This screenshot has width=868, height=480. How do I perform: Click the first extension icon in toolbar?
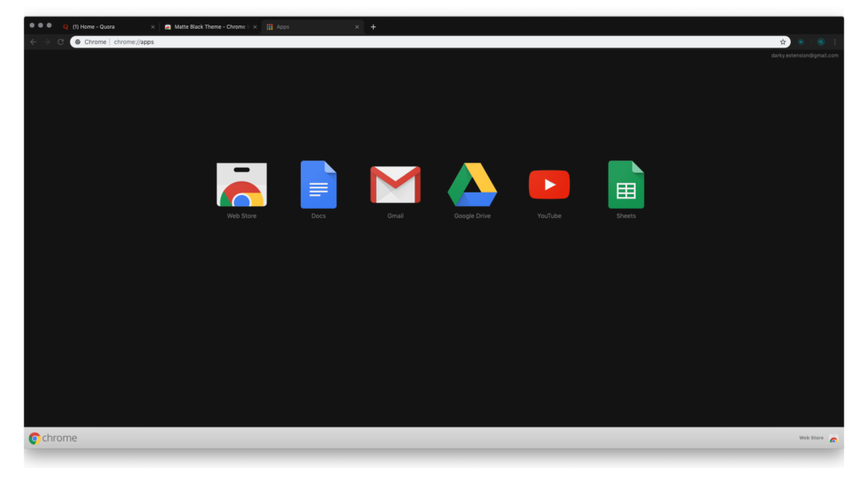[801, 42]
